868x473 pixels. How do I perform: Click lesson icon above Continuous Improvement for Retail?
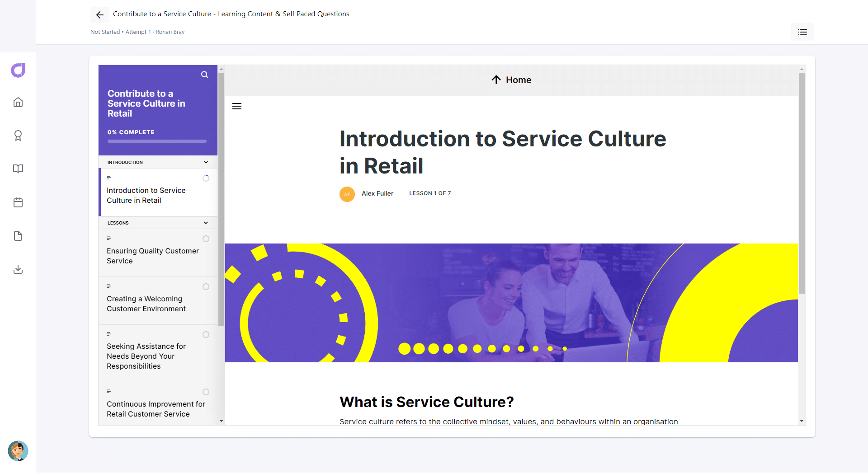tap(109, 391)
